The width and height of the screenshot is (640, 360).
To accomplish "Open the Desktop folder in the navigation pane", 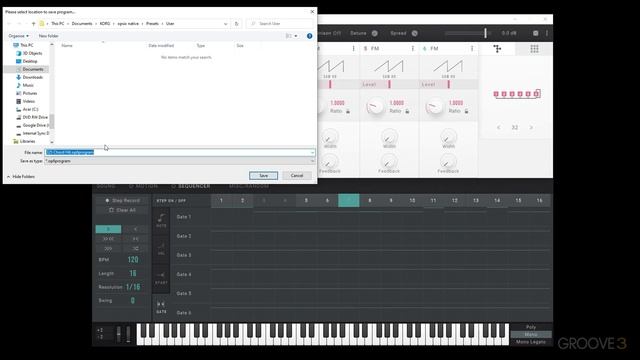I will pyautogui.click(x=30, y=61).
